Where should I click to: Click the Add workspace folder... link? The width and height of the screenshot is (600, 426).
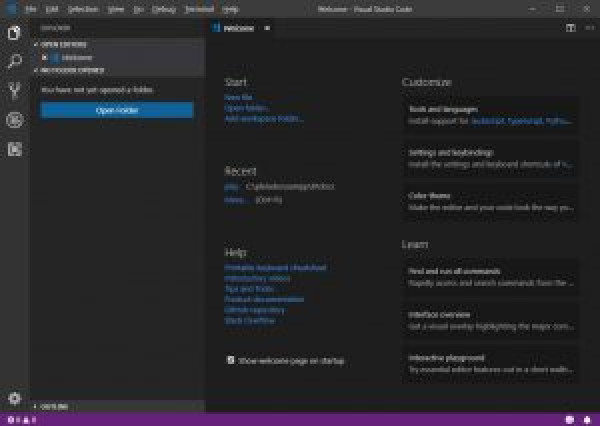point(264,119)
